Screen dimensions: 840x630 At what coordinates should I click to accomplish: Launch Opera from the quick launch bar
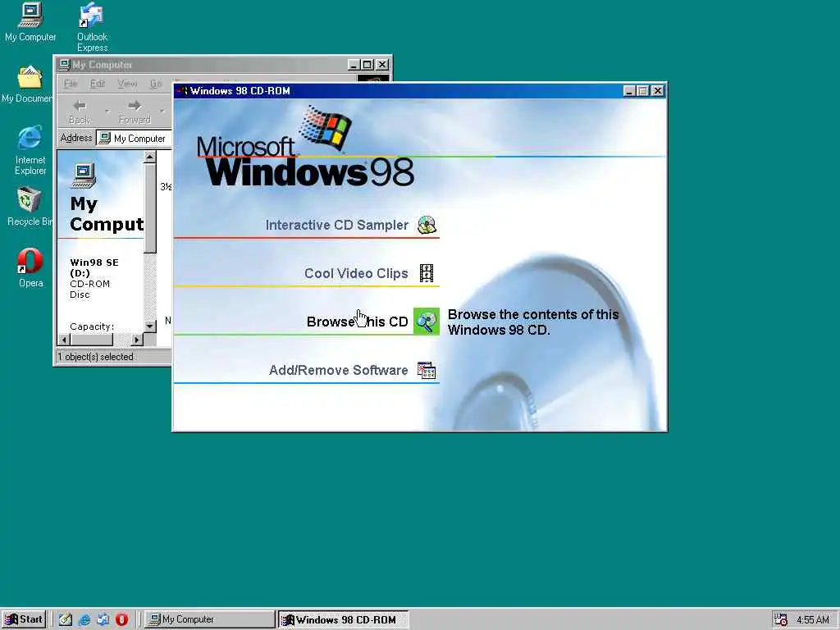[x=121, y=619]
